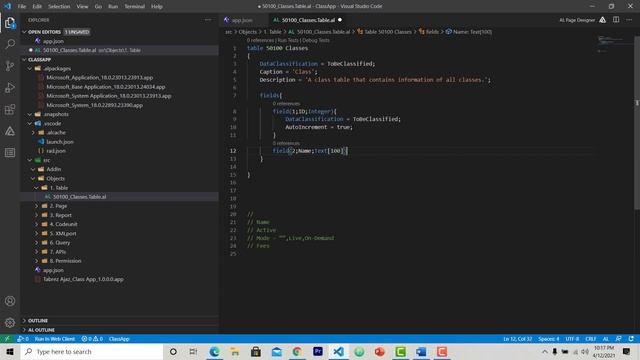Image resolution: width=640 pixels, height=360 pixels.
Task: Click Run Tests code lens link
Action: [288, 40]
